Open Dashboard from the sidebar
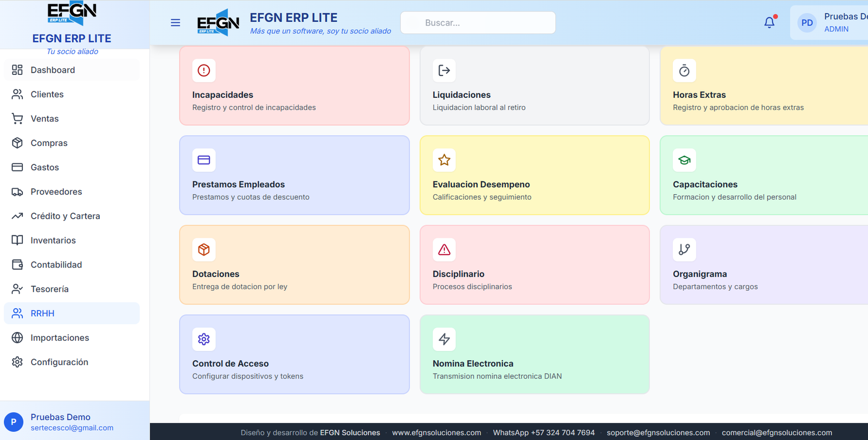This screenshot has width=868, height=440. tap(72, 70)
